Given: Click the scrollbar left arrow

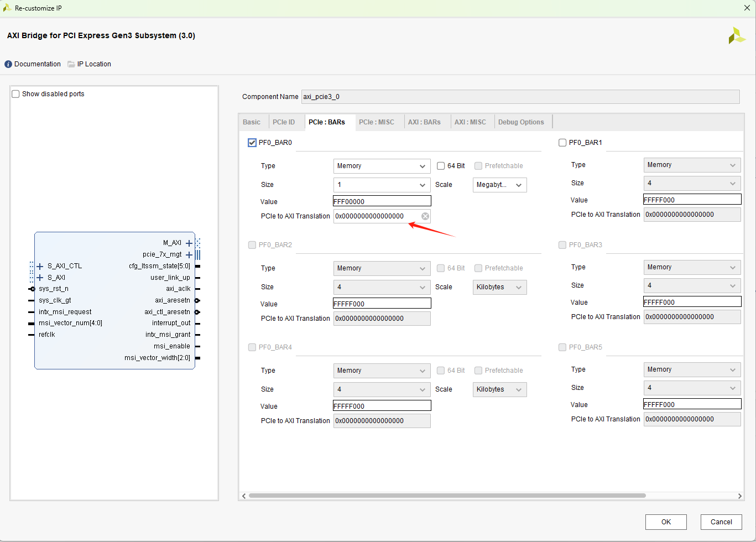Looking at the screenshot, I should point(244,496).
